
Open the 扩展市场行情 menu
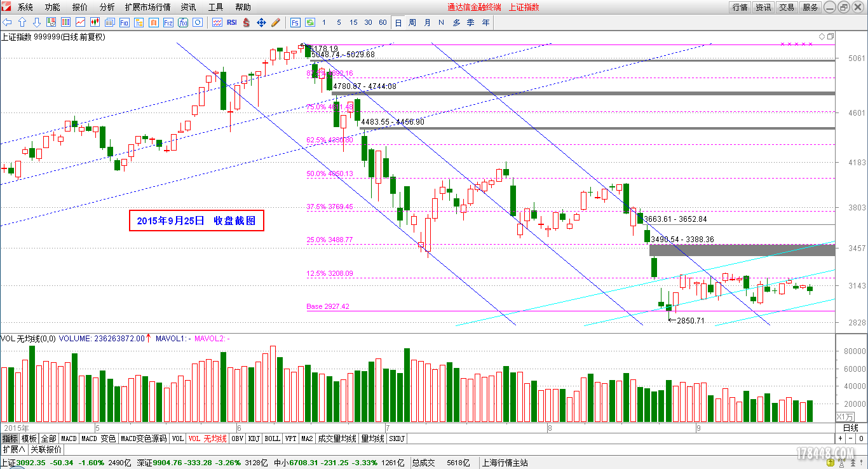click(x=147, y=7)
